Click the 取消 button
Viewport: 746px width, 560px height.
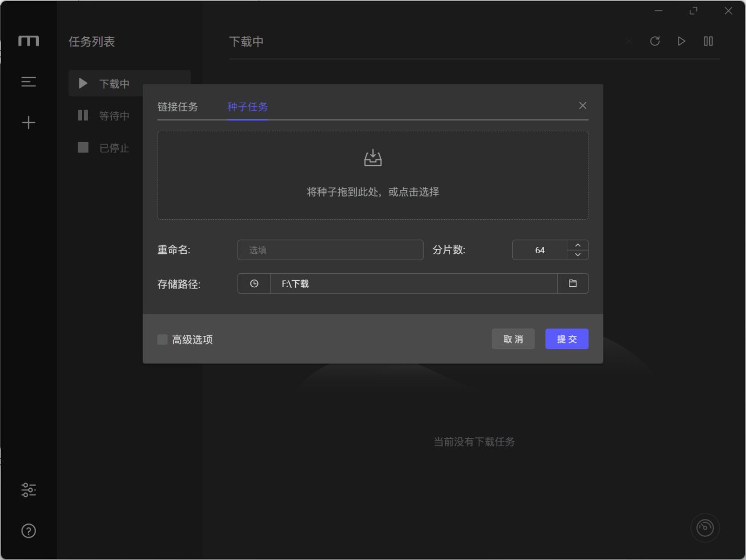pyautogui.click(x=513, y=339)
